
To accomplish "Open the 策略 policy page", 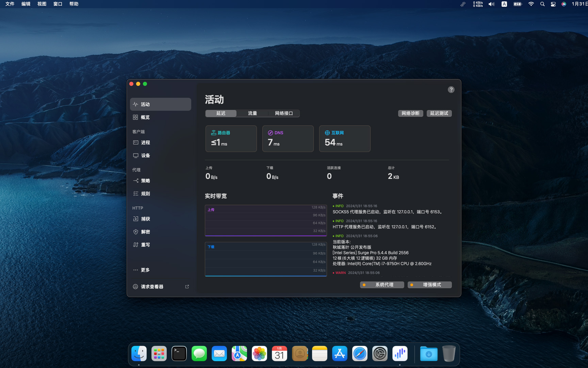I will click(x=160, y=181).
